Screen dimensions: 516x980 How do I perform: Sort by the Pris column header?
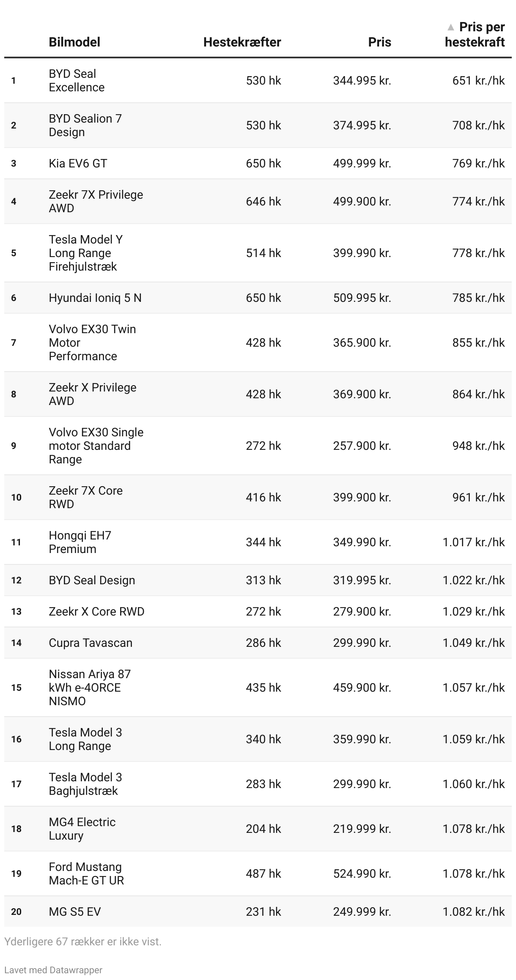point(379,42)
